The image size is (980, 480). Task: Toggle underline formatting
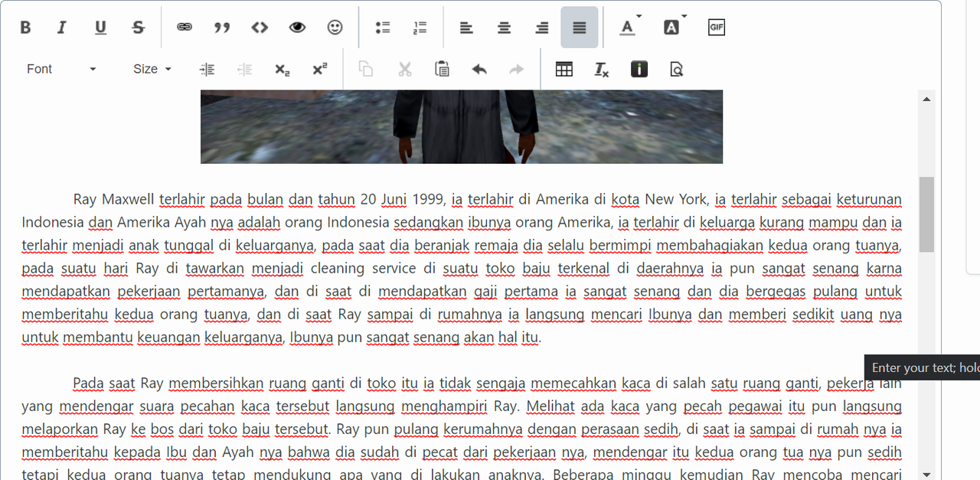click(x=100, y=28)
